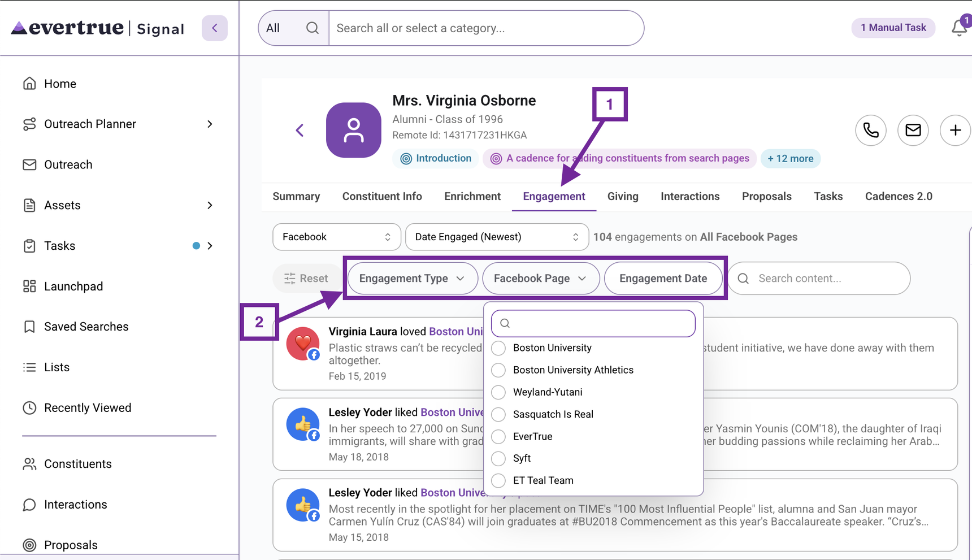
Task: Select the Boston University radio option
Action: (498, 348)
